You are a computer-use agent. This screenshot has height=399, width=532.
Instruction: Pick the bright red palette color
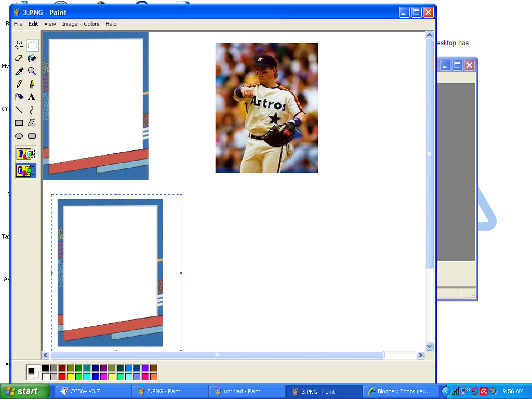62,376
